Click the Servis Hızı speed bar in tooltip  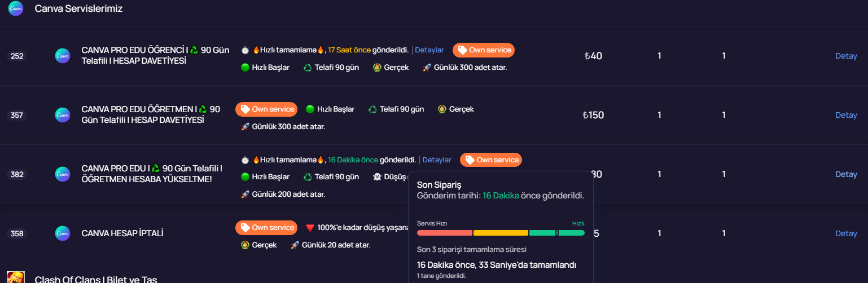click(x=501, y=233)
